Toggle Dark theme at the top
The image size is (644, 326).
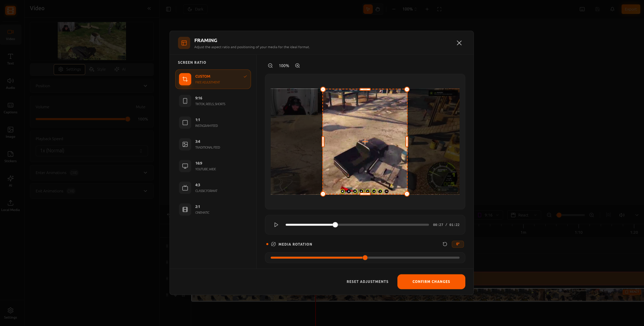click(x=195, y=9)
